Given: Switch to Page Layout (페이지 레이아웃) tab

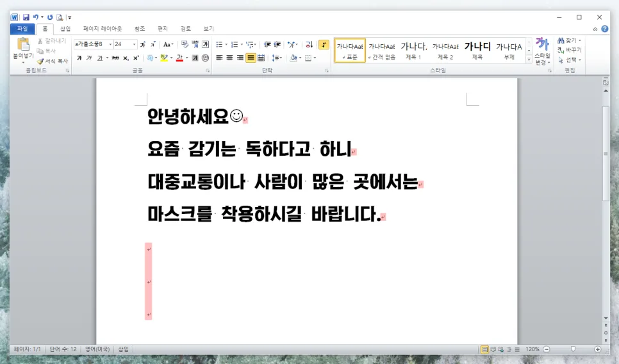Looking at the screenshot, I should point(103,29).
